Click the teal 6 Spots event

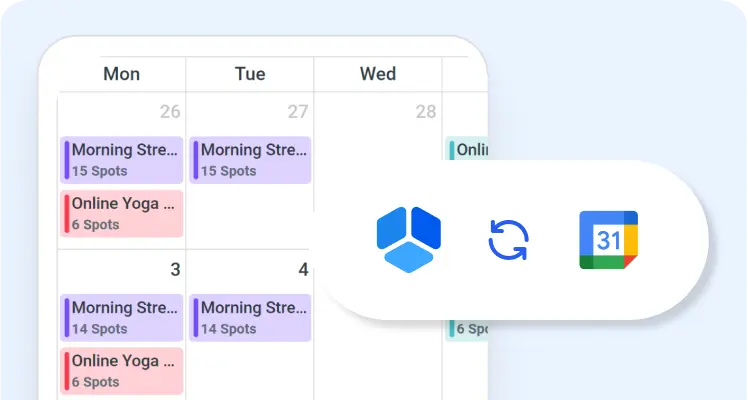pos(467,329)
